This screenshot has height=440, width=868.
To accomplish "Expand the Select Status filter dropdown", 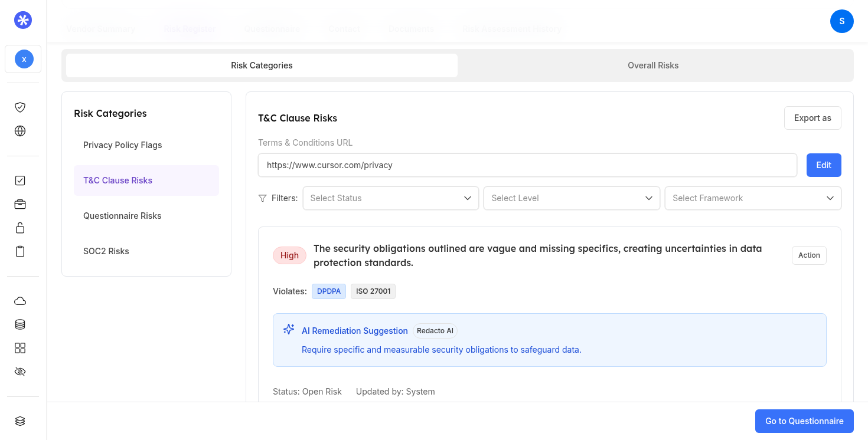I will tap(390, 198).
